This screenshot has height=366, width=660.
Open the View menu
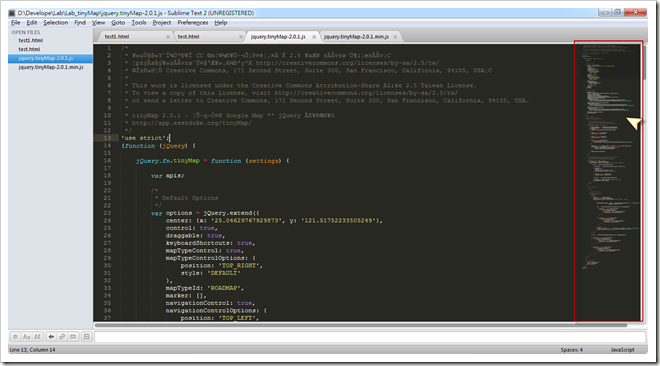[x=98, y=23]
